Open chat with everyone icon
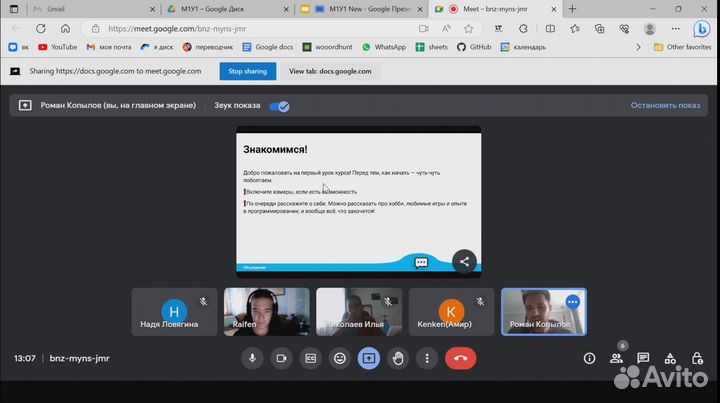Viewport: 720px width, 403px height. pyautogui.click(x=643, y=358)
